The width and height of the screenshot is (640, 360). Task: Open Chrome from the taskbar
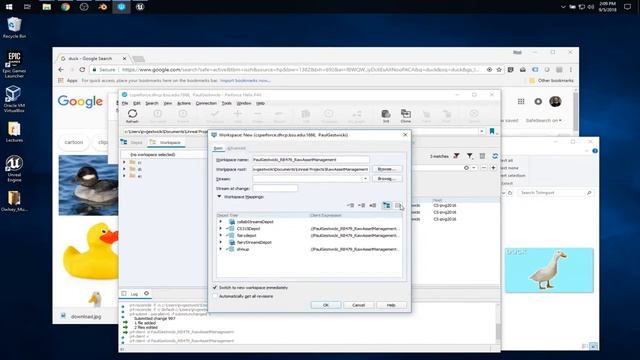65,7
